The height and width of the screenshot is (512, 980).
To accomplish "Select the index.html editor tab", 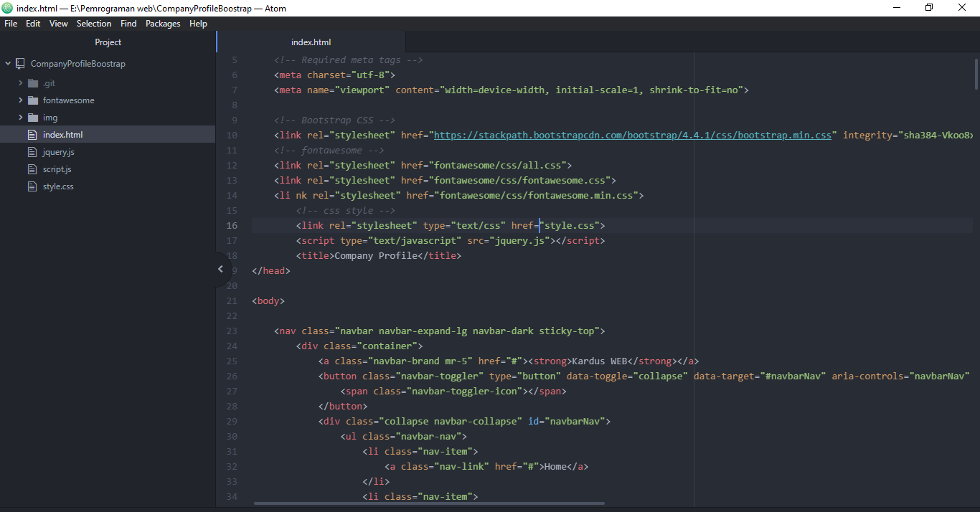I will [x=311, y=42].
